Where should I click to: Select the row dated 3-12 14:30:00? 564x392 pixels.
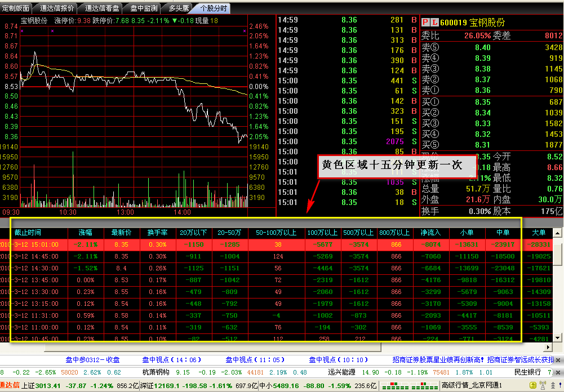click(276, 268)
